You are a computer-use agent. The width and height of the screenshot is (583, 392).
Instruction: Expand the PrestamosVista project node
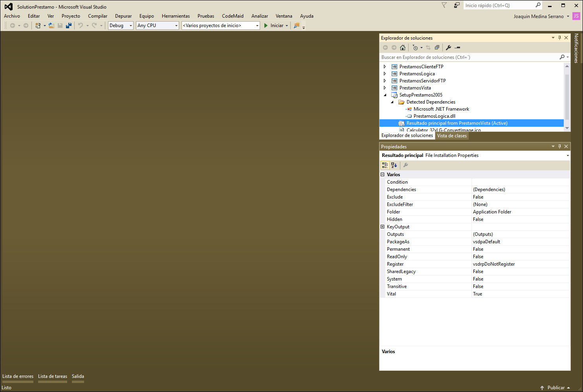[x=385, y=88]
